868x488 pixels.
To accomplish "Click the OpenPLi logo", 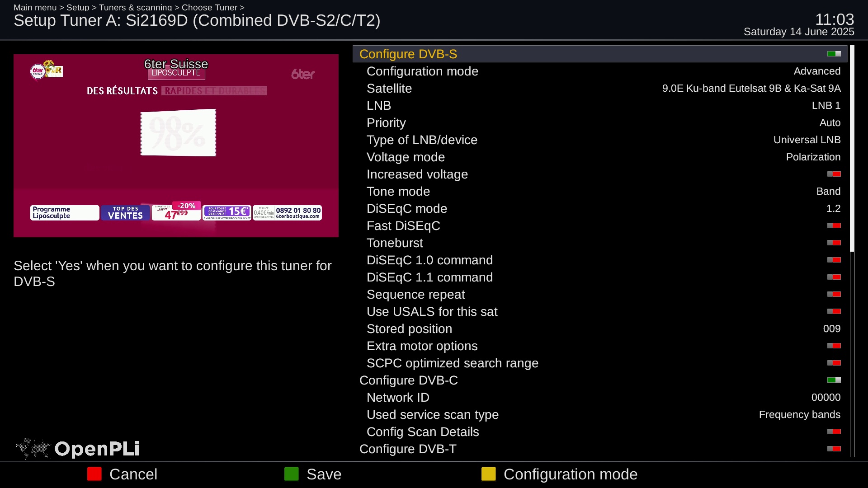I will pyautogui.click(x=78, y=449).
